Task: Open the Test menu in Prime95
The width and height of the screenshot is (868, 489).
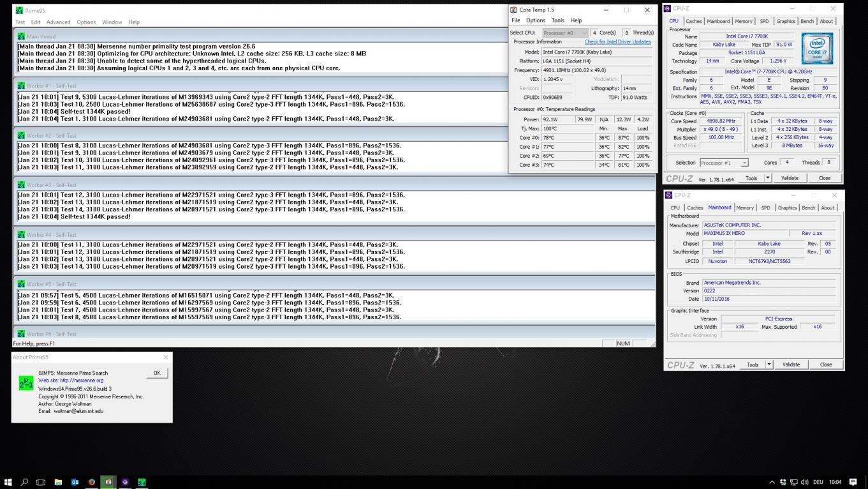Action: (x=20, y=22)
